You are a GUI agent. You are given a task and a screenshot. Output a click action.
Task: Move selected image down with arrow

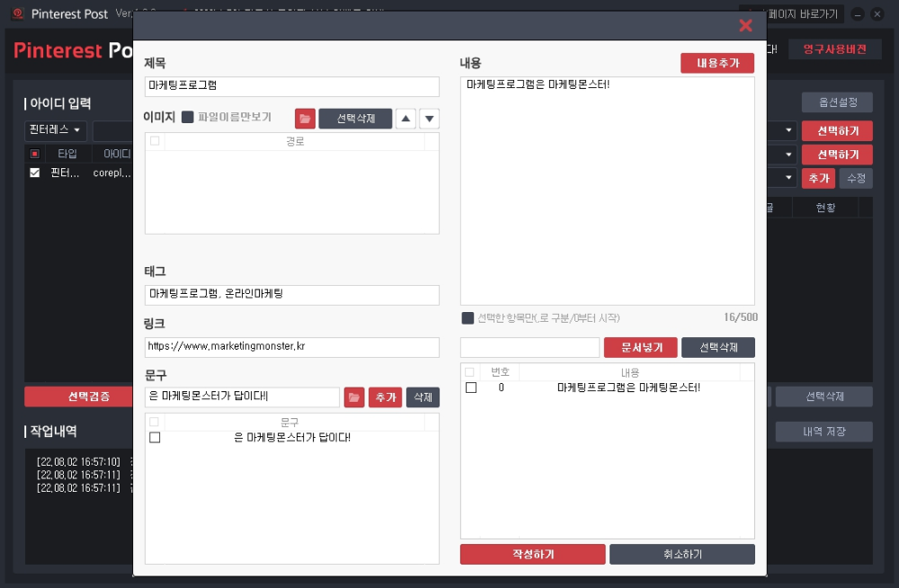(430, 119)
